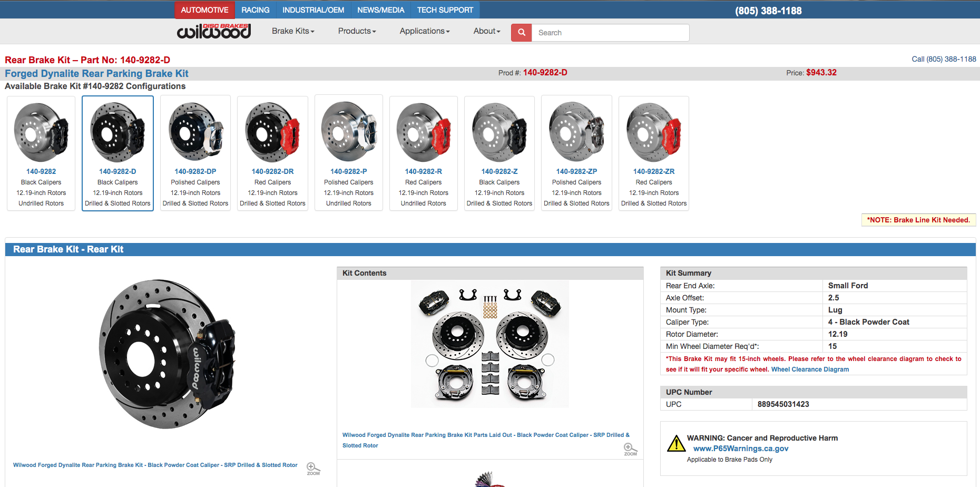Open the News/Media tab
The image size is (980, 487).
(x=381, y=10)
